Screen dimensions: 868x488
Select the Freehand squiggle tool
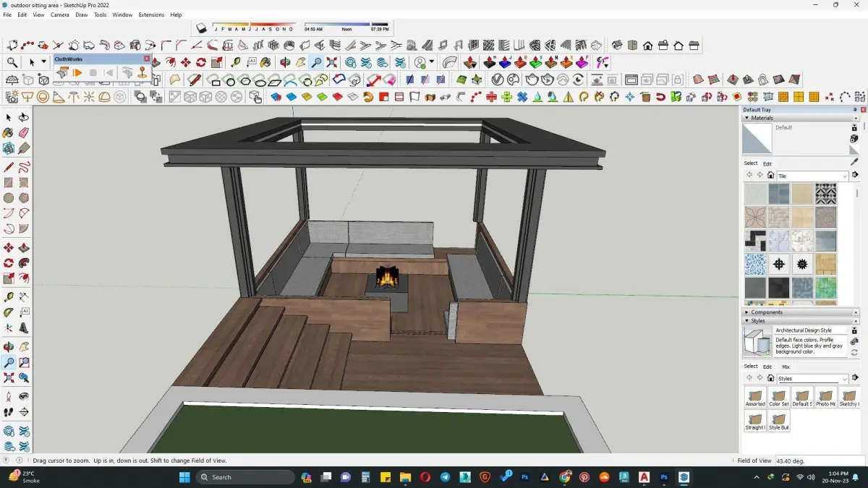(x=24, y=167)
